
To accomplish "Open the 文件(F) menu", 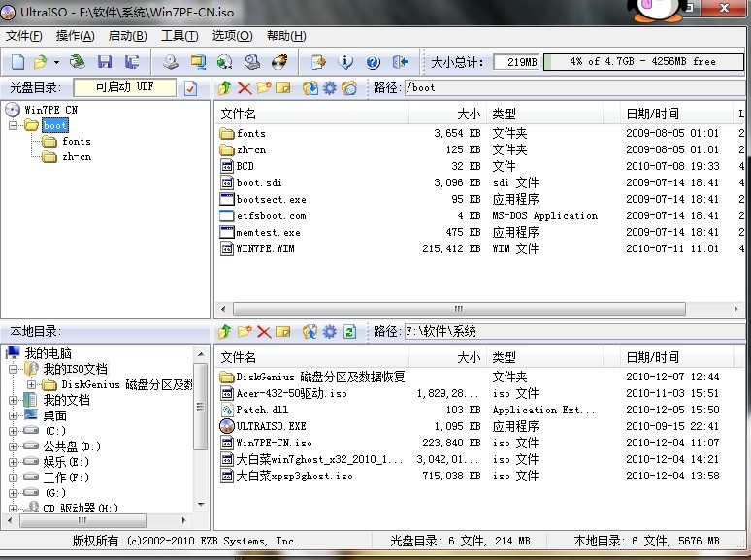I will coord(24,36).
